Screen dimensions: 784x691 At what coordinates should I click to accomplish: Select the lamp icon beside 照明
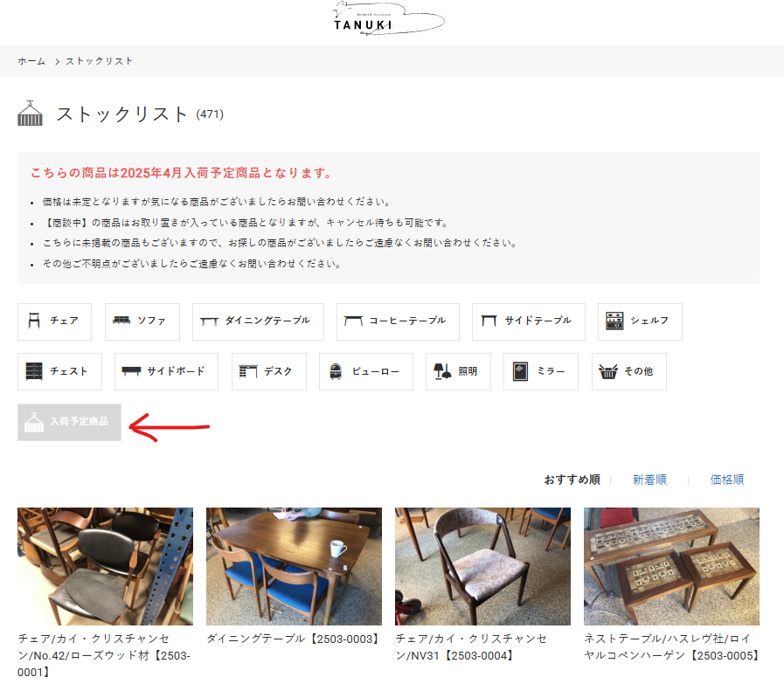[442, 371]
